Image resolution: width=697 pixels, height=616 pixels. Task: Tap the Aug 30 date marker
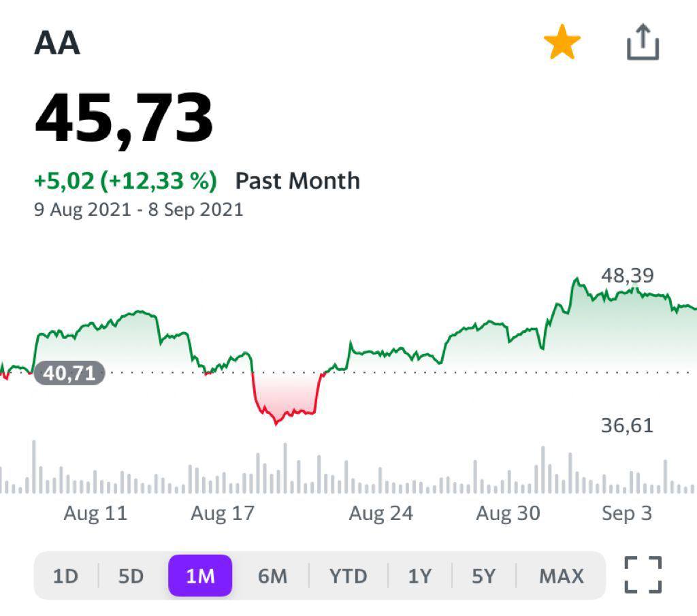[508, 513]
